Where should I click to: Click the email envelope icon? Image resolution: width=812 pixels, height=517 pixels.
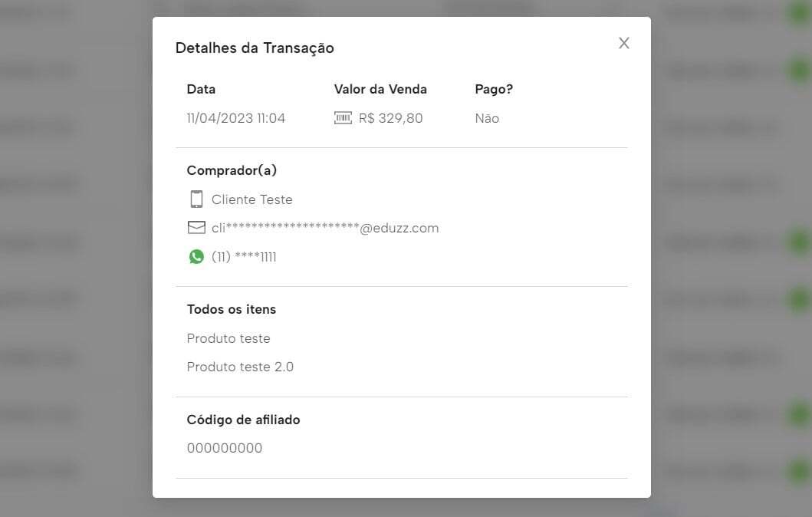pos(196,228)
